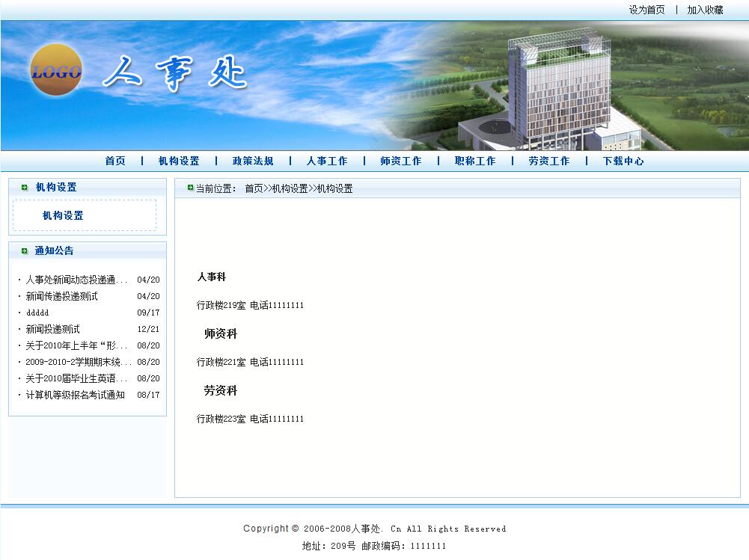The width and height of the screenshot is (749, 560).
Task: Click the green arrow icon beside 当前位置
Action: (x=191, y=188)
